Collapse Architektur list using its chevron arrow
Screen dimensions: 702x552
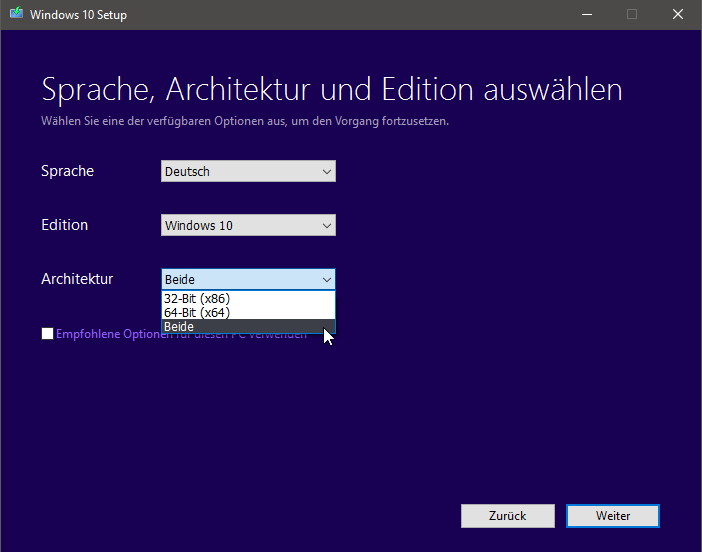326,280
